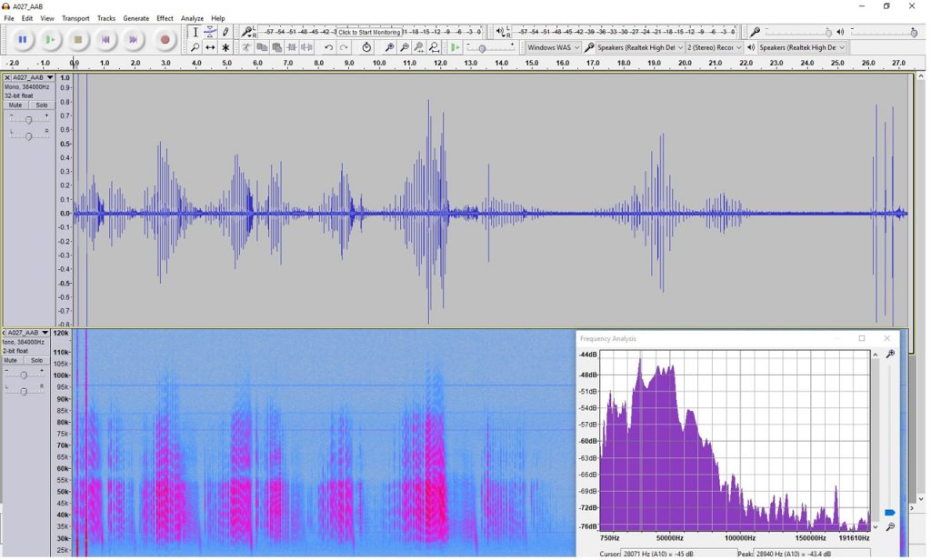Open the Generate menu
The image size is (931, 560).
click(x=136, y=18)
